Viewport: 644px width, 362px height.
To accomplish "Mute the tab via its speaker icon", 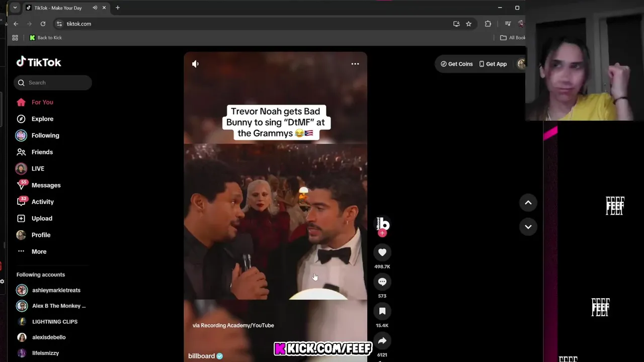I will (x=95, y=8).
